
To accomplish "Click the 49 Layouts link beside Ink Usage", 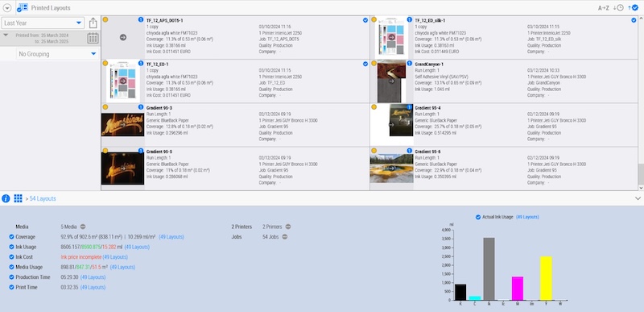I will (x=137, y=247).
